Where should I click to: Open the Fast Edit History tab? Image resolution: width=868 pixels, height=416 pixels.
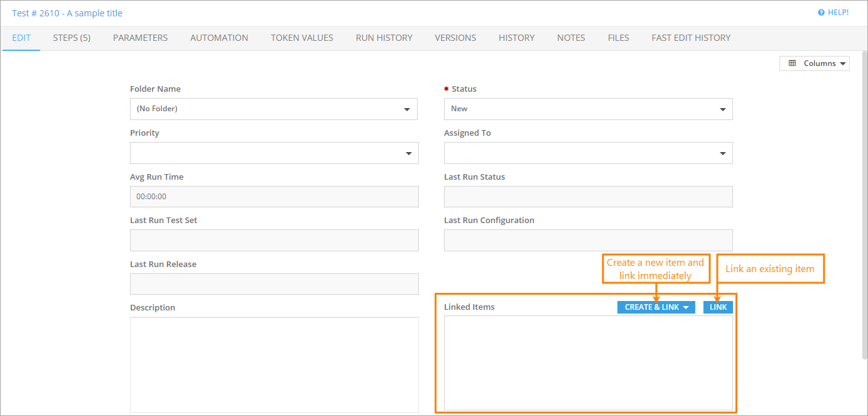pyautogui.click(x=691, y=38)
